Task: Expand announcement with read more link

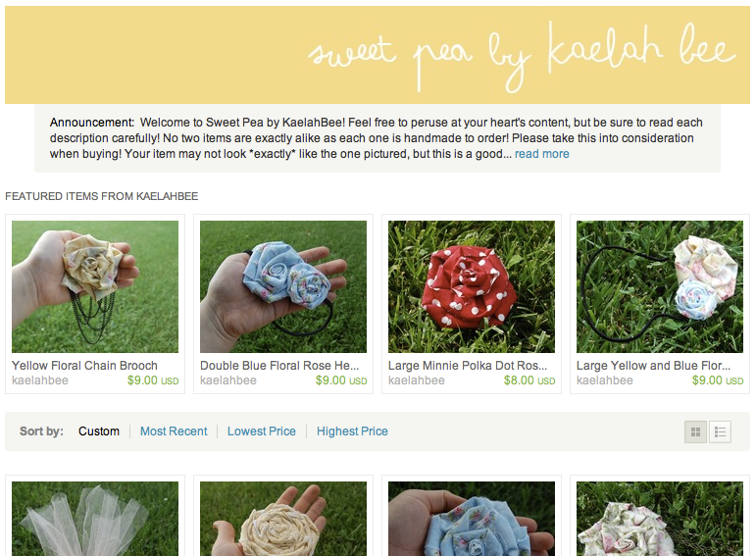Action: coord(542,154)
